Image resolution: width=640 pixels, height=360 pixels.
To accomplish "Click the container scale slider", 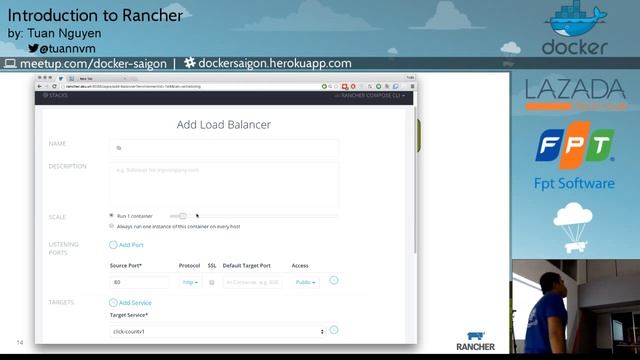I will coord(253,216).
